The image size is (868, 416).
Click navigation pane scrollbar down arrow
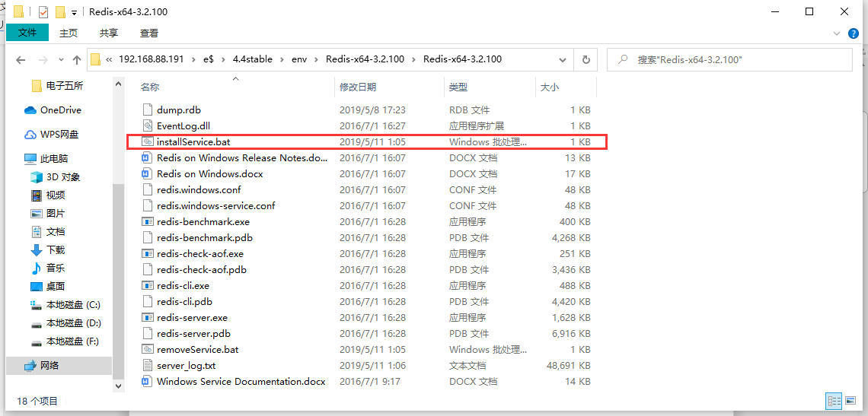click(118, 386)
